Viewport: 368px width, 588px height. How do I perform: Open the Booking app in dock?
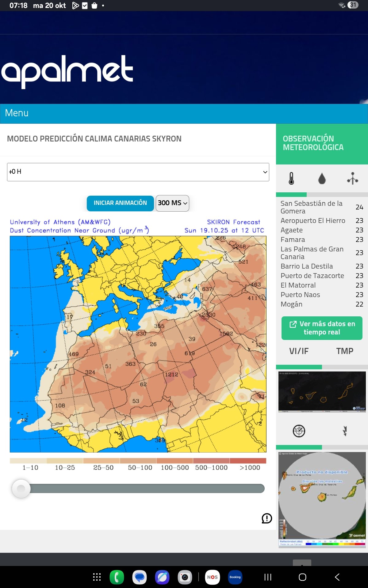point(235,577)
